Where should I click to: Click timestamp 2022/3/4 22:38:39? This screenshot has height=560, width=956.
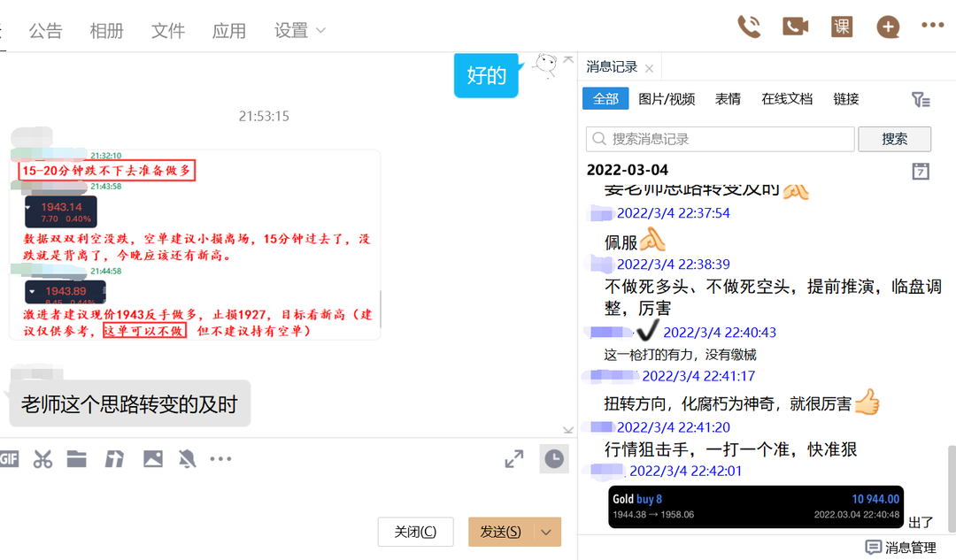coord(673,265)
